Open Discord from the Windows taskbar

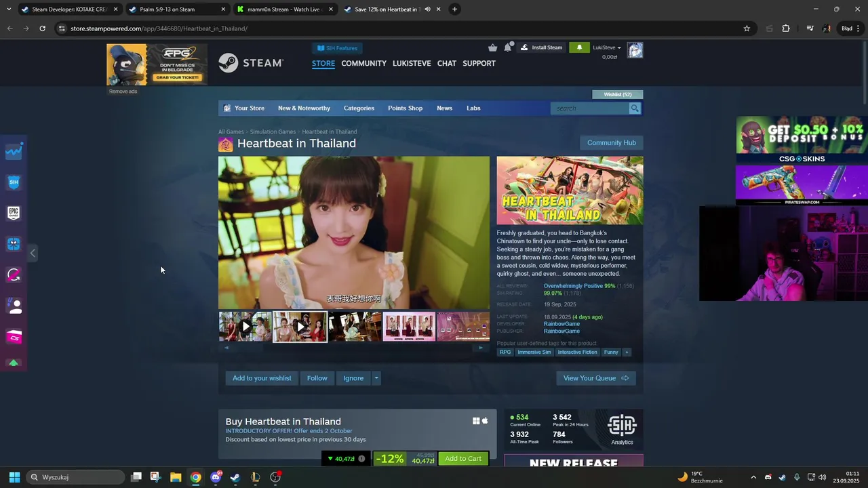point(216,477)
